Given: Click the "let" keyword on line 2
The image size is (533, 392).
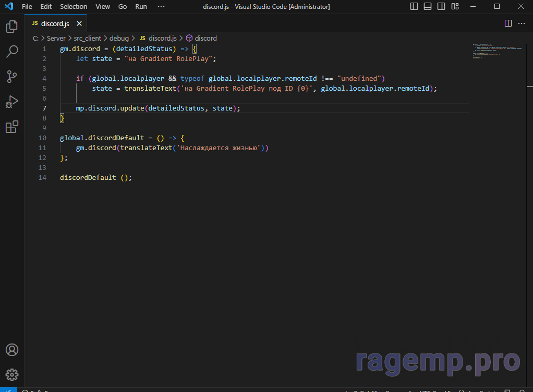Looking at the screenshot, I should point(82,59).
